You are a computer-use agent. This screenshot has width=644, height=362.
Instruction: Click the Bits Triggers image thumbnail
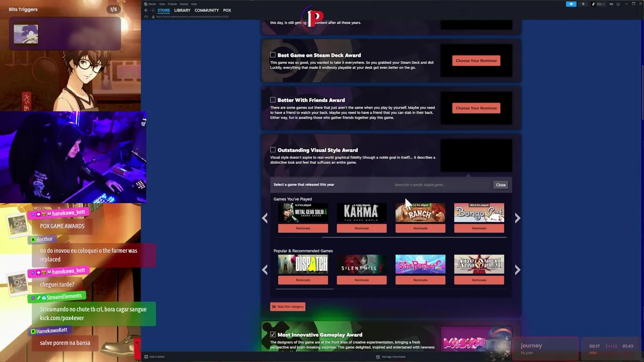(x=26, y=34)
